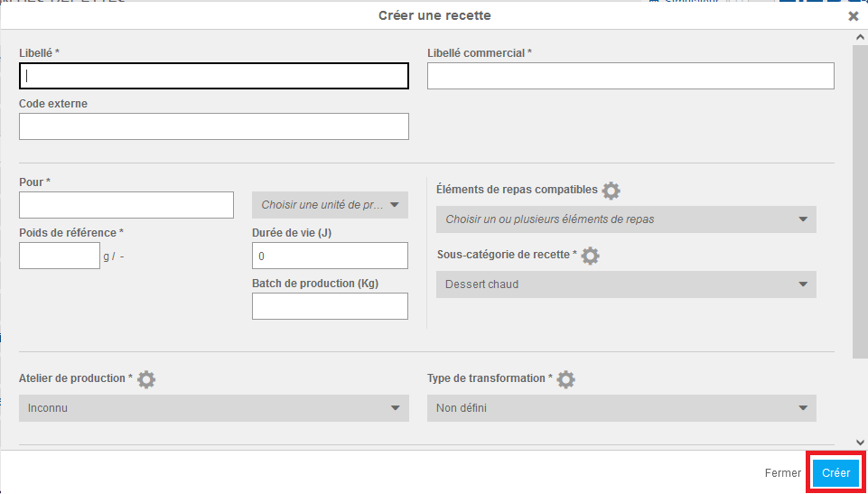The width and height of the screenshot is (868, 494).
Task: Click the scrollbar up arrow
Action: (x=860, y=36)
